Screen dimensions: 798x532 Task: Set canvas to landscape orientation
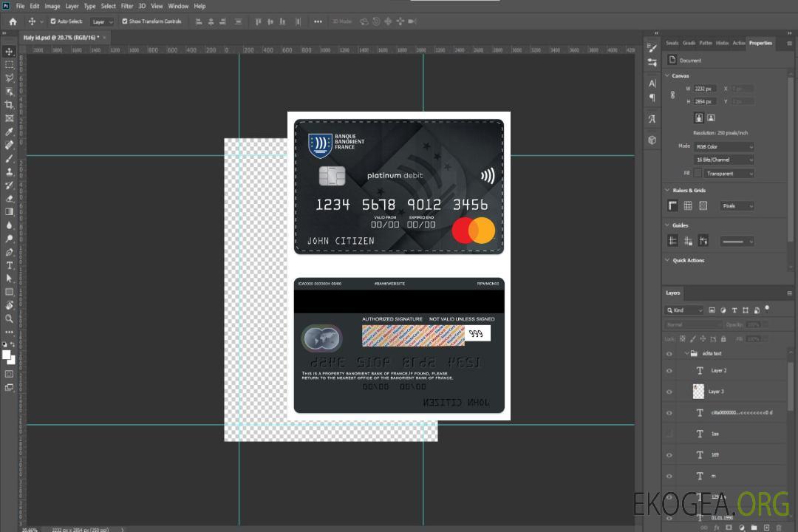coord(711,118)
